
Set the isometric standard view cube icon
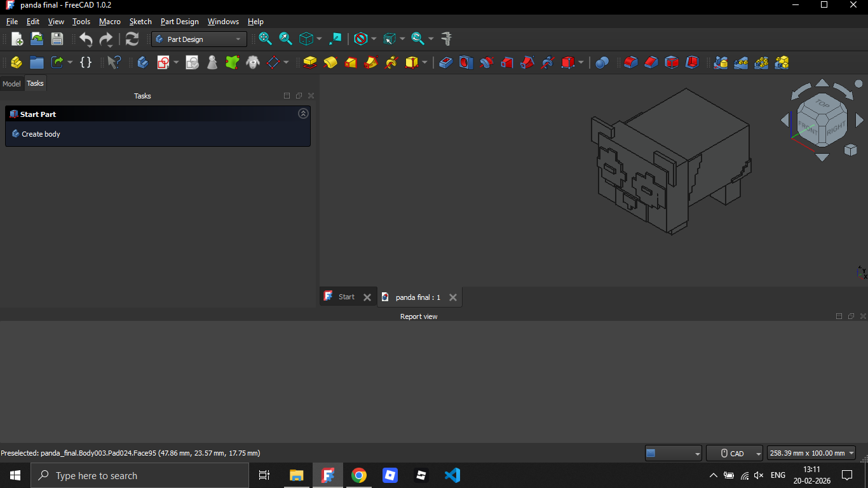click(306, 39)
